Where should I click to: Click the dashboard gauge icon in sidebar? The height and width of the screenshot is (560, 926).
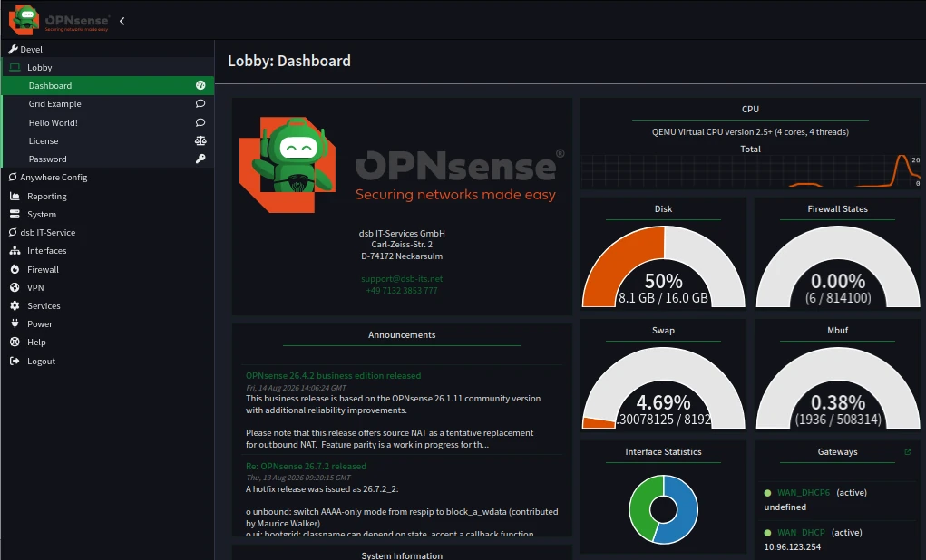pos(200,85)
